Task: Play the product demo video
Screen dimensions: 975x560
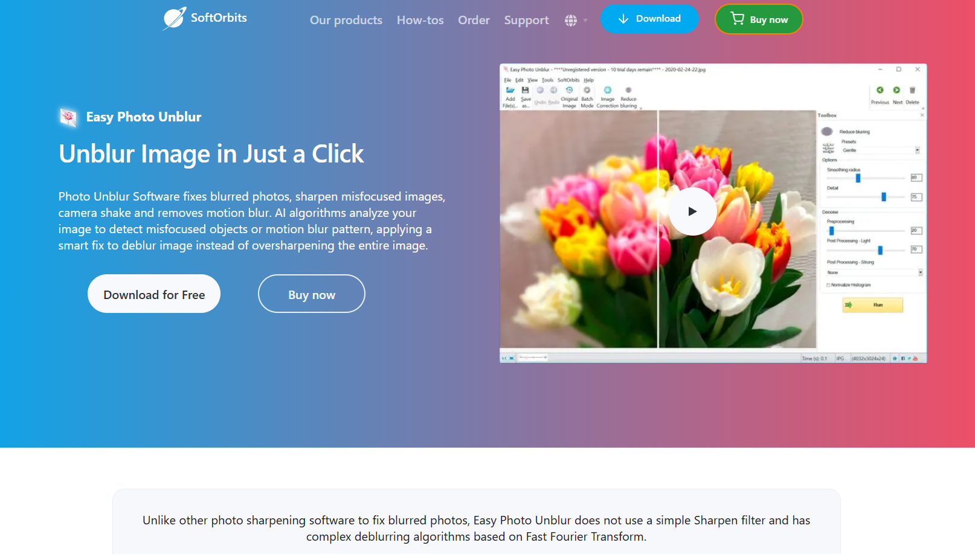Action: (693, 211)
